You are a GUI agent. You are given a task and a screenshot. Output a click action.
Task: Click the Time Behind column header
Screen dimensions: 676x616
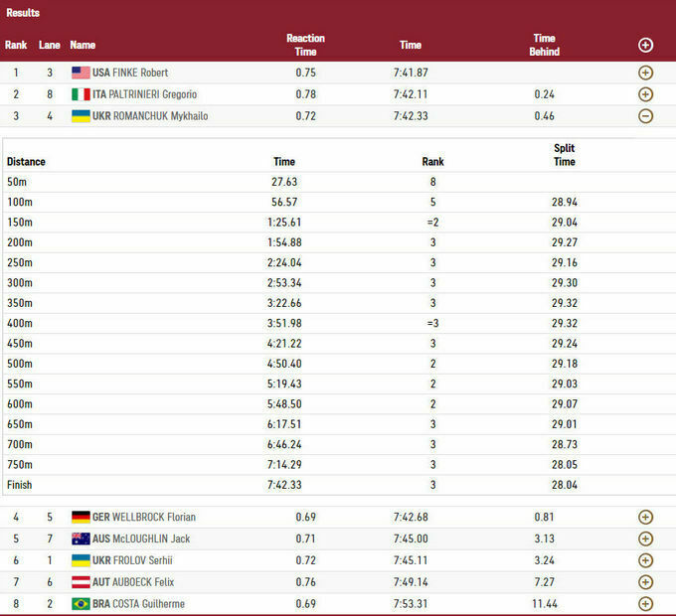click(544, 45)
